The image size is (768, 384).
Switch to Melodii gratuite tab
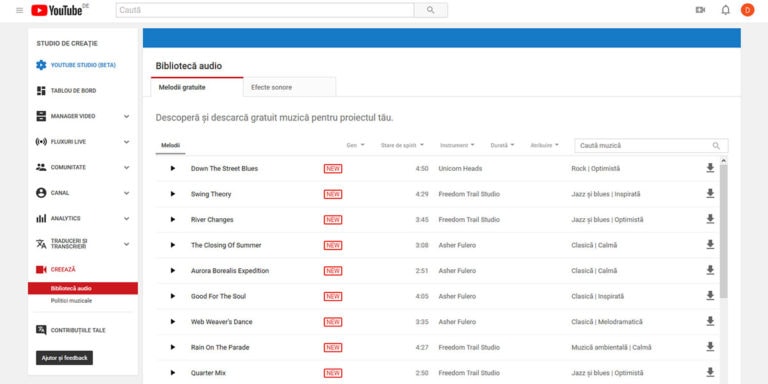tap(197, 87)
